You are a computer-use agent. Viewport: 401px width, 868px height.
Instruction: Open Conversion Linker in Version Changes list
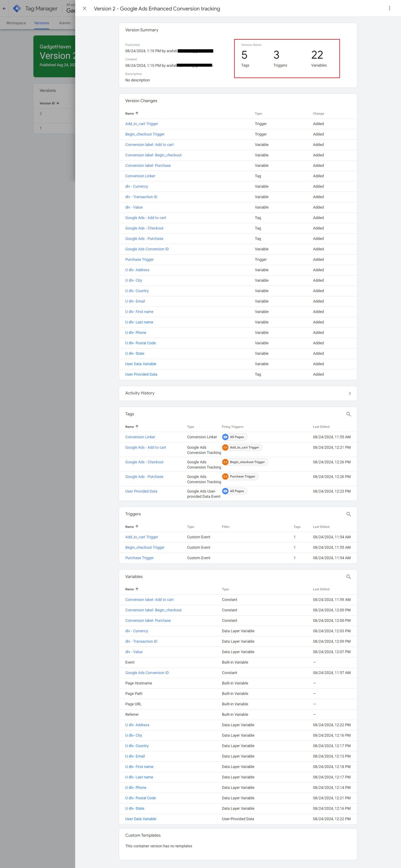[140, 176]
